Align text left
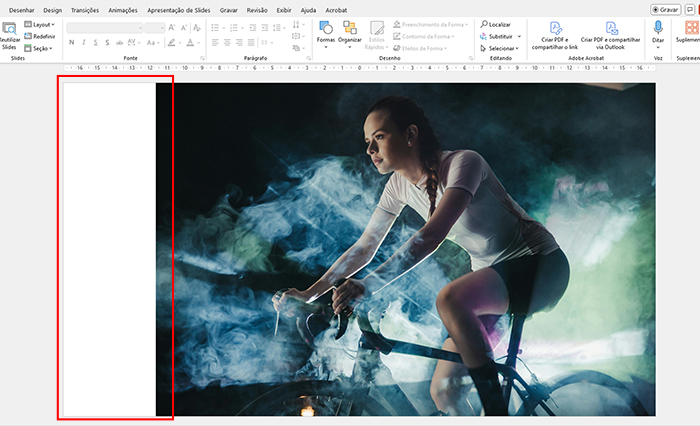700x426 pixels. click(215, 42)
